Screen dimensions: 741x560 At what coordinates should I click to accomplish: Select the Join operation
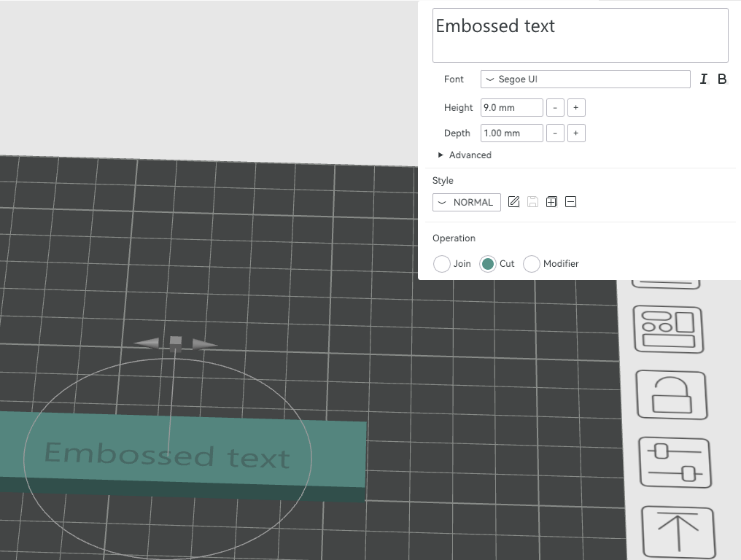click(442, 264)
